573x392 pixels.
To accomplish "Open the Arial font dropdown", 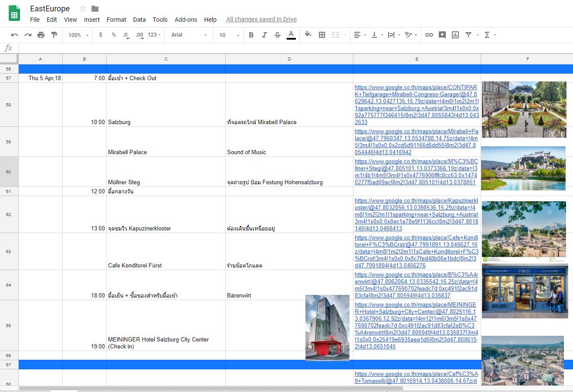I will 189,35.
